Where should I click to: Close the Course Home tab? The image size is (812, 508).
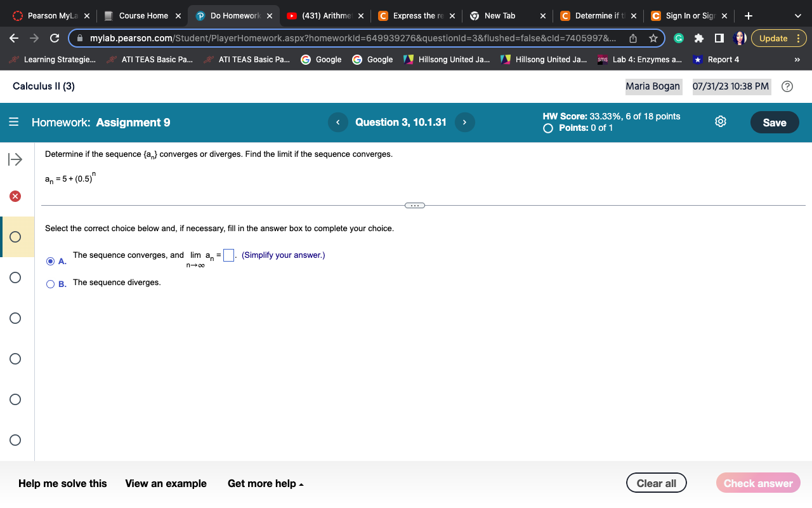click(x=178, y=16)
